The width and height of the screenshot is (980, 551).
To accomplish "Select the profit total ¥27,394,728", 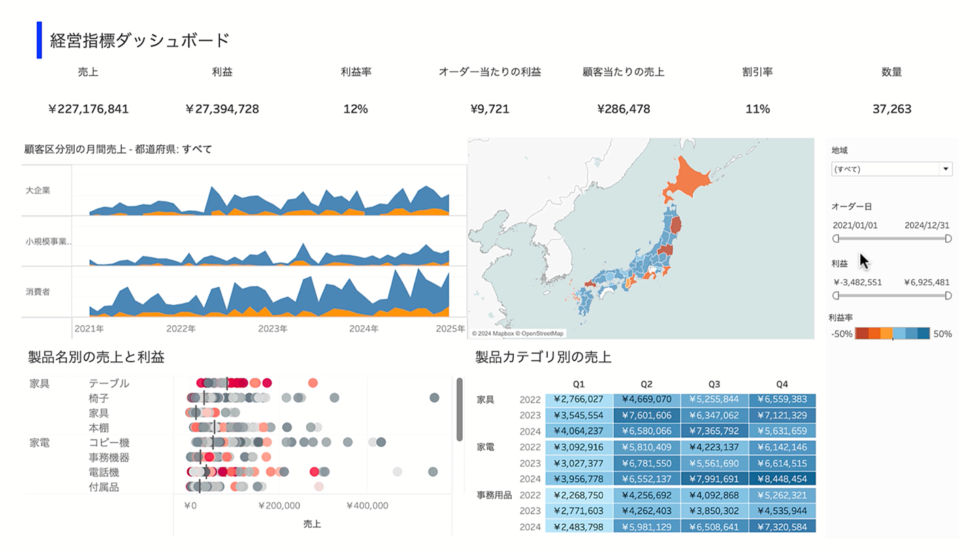I will 222,109.
